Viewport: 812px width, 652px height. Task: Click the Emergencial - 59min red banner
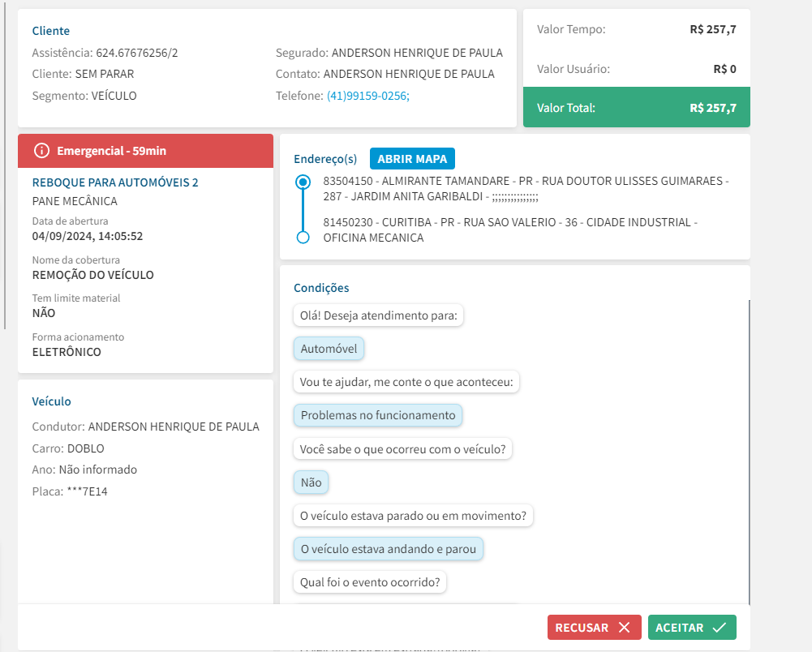[x=145, y=151]
